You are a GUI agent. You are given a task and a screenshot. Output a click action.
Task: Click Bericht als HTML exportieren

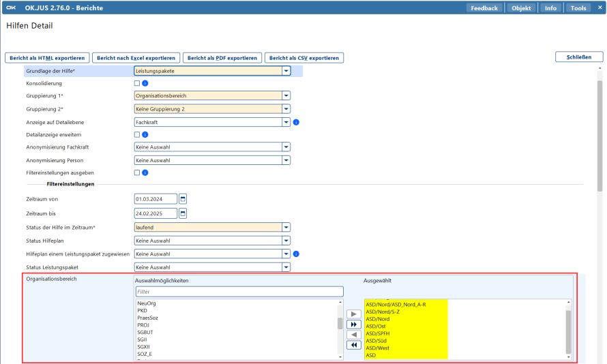[47, 58]
